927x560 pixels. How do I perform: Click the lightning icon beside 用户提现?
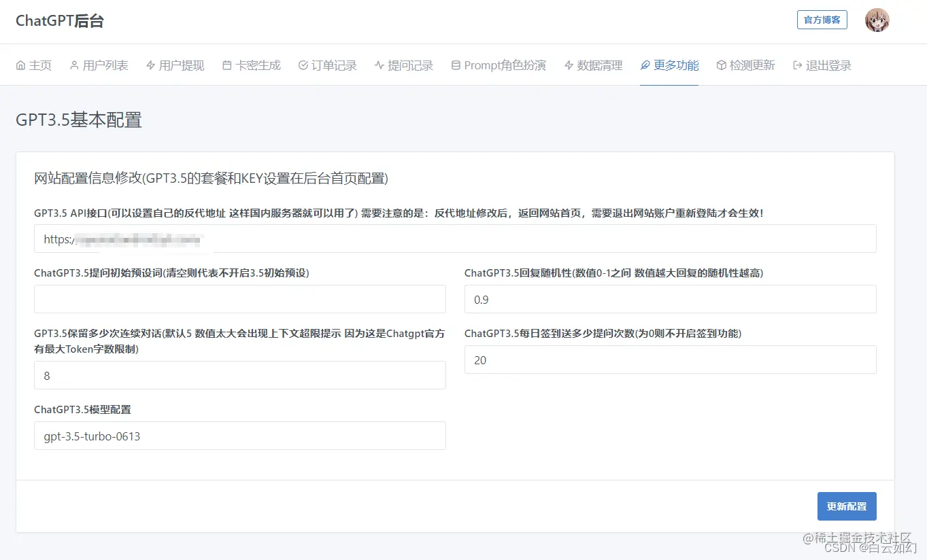[x=150, y=65]
